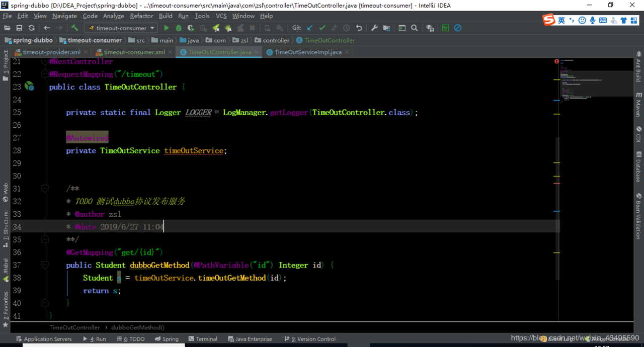The image size is (644, 347).
Task: Revert changes with the undo arrow icon
Action: [359, 28]
